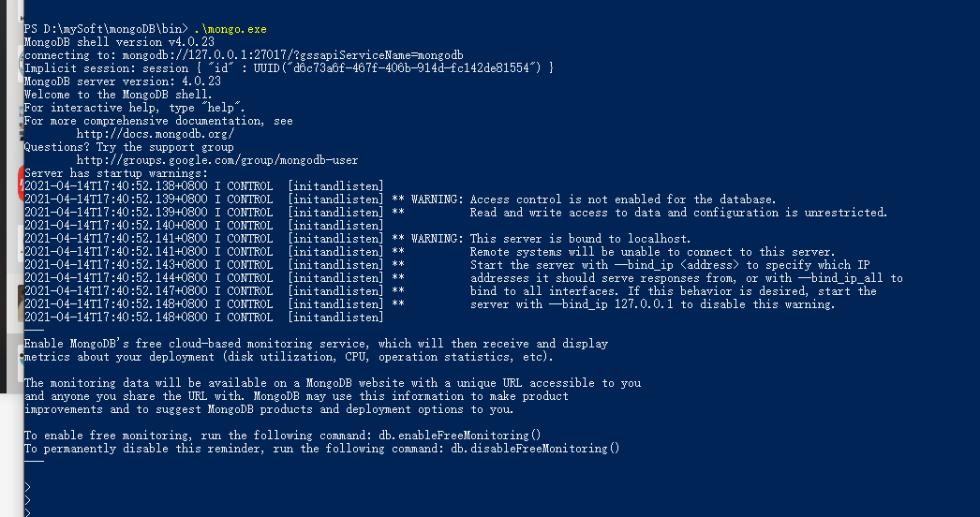Screen dimensions: 980x517
Task: Click the "Access control is not enabled" warning
Action: pyautogui.click(x=622, y=199)
